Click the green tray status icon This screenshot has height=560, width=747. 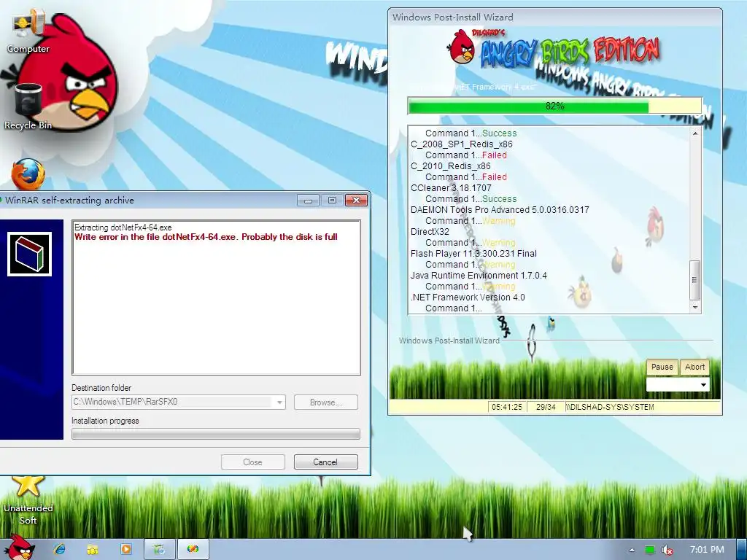[650, 550]
